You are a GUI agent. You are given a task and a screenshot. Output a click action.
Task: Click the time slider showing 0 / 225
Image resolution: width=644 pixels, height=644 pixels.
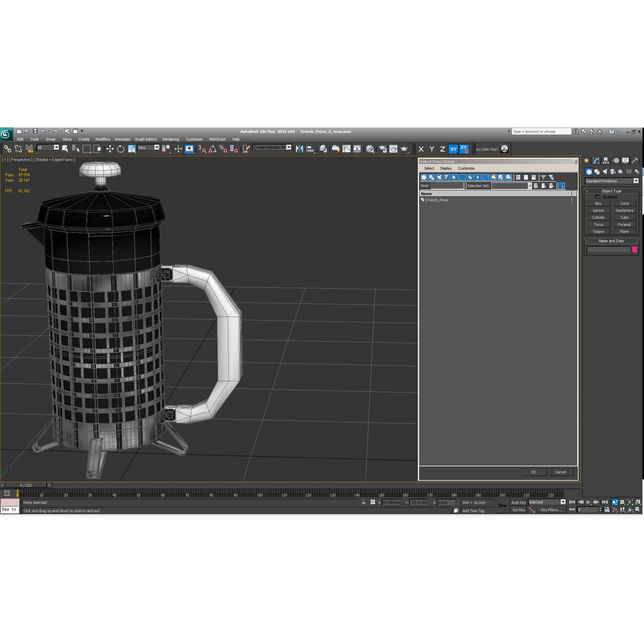[26, 485]
